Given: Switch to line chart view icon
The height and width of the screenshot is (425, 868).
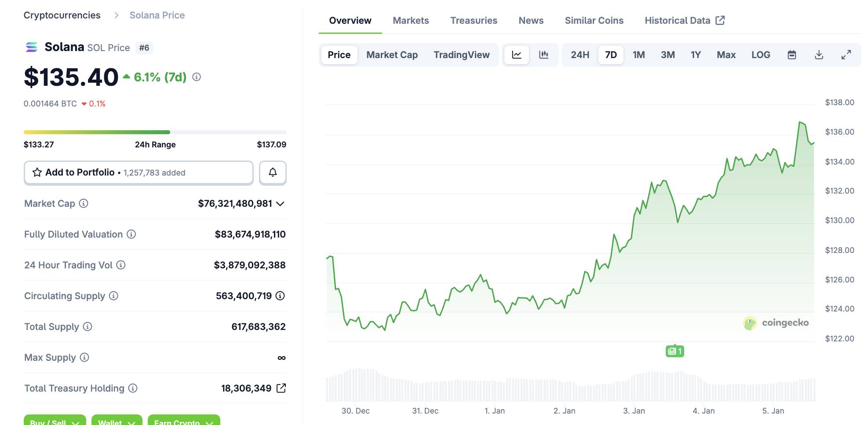Looking at the screenshot, I should tap(517, 55).
